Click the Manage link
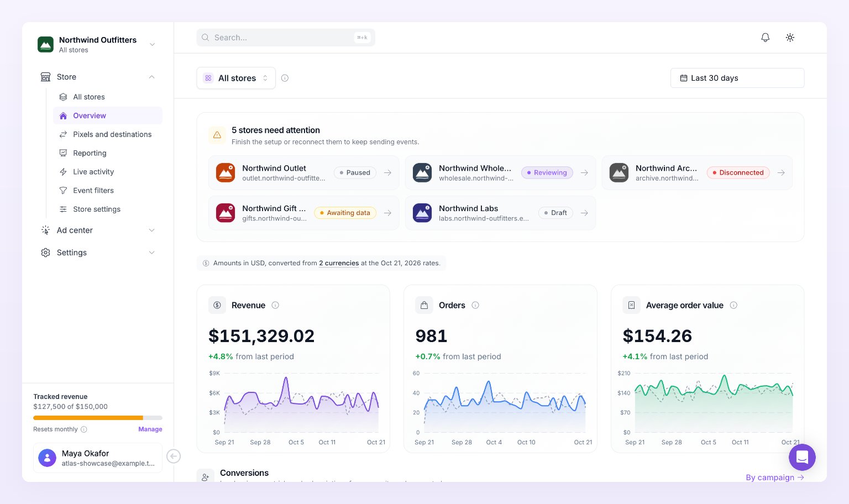Screen dimensions: 849x504 click(150, 429)
